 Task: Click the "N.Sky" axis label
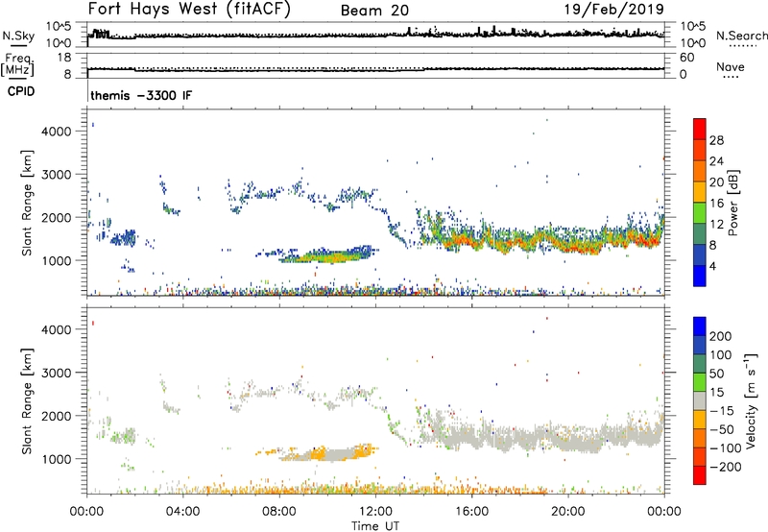tap(18, 36)
